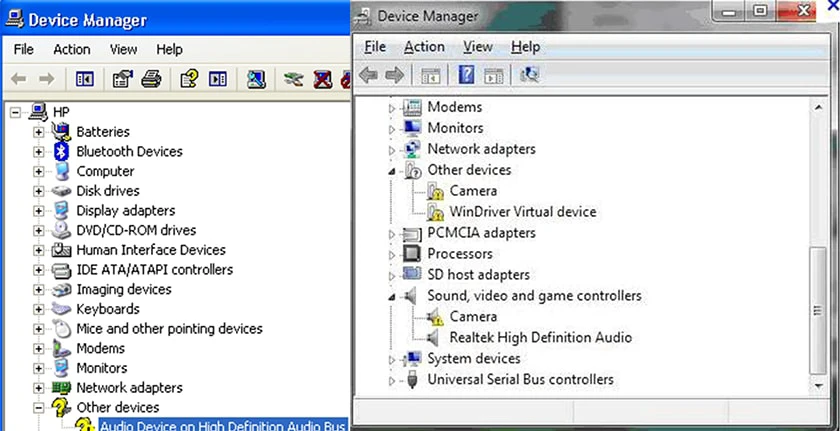The width and height of the screenshot is (840, 431).
Task: Select Computer entry in left tree
Action: [105, 171]
